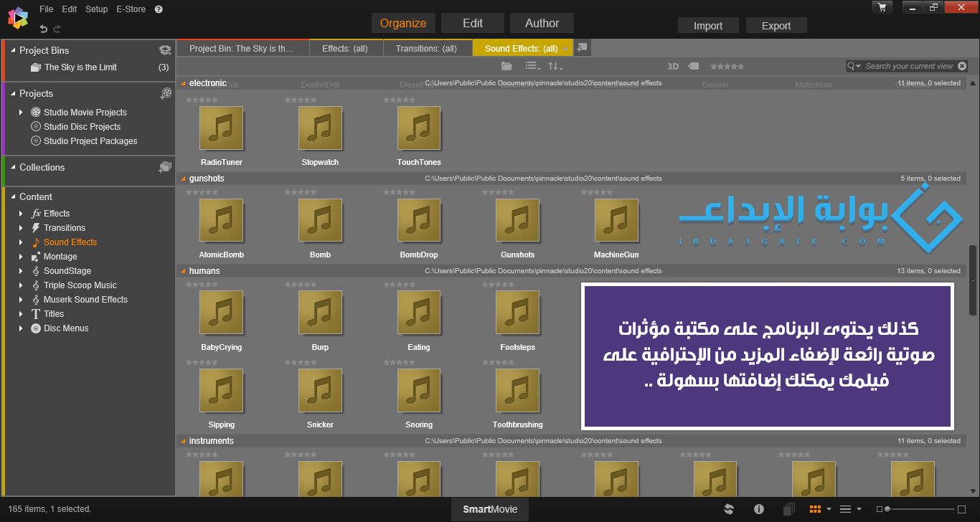980x522 pixels.
Task: Go to the Edit workspace
Action: [473, 23]
